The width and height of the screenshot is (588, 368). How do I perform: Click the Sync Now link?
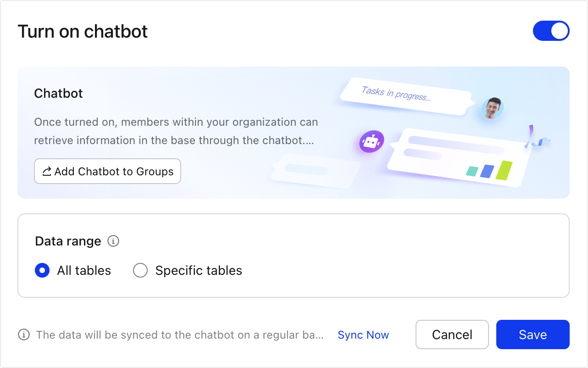pyautogui.click(x=363, y=335)
